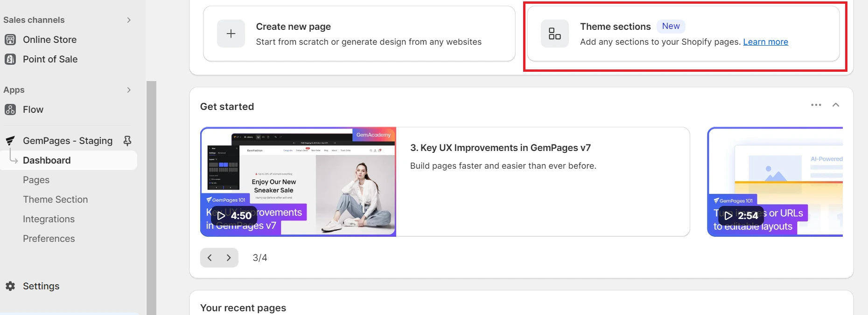Open Integrations page
Image resolution: width=868 pixels, height=315 pixels.
[x=49, y=219]
